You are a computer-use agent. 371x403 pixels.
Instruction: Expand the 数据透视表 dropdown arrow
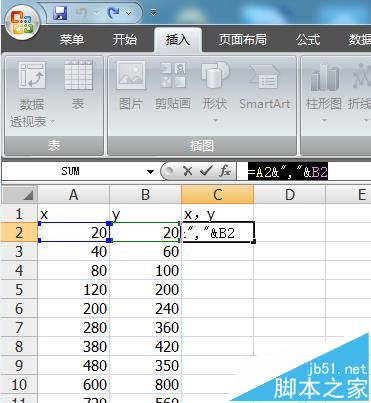52,122
